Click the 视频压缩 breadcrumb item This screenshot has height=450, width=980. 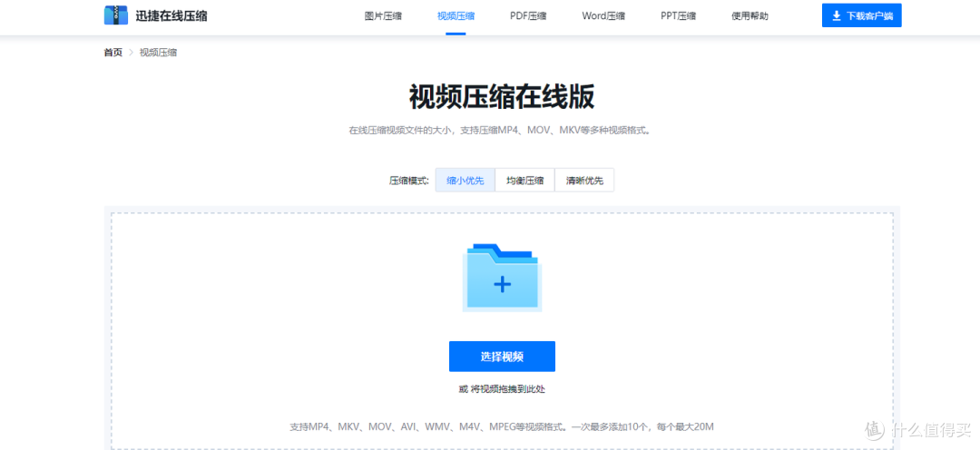(158, 53)
